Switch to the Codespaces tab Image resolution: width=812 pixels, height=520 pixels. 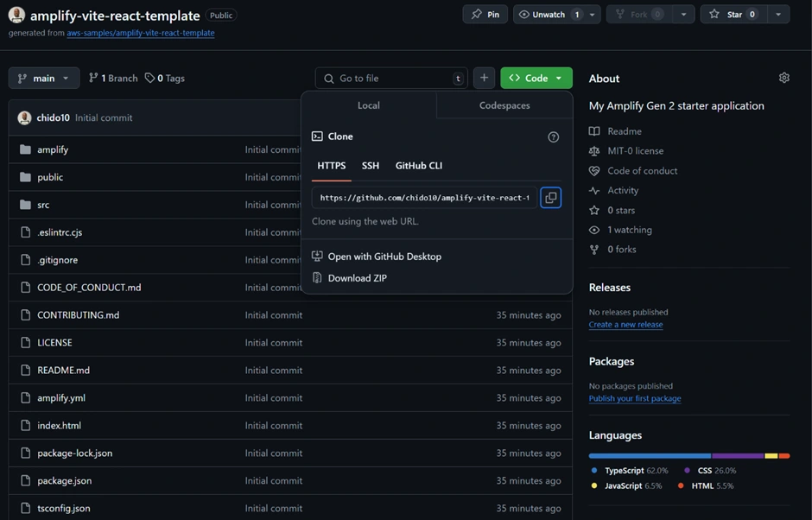pos(504,105)
